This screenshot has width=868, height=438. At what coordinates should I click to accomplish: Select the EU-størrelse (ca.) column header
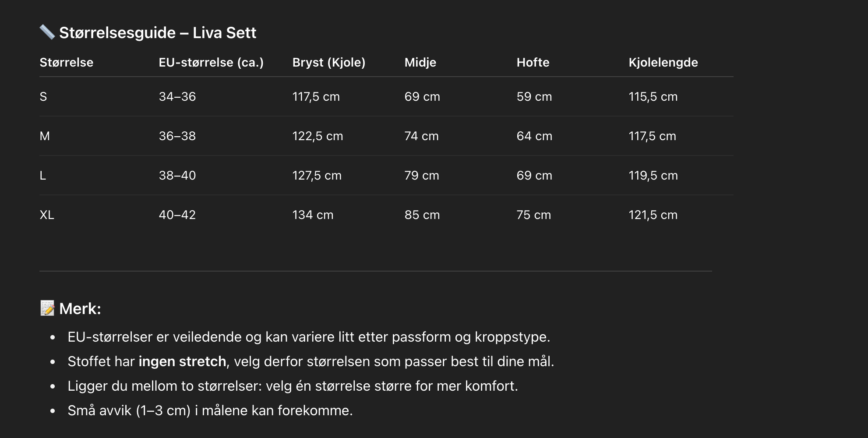pyautogui.click(x=211, y=62)
